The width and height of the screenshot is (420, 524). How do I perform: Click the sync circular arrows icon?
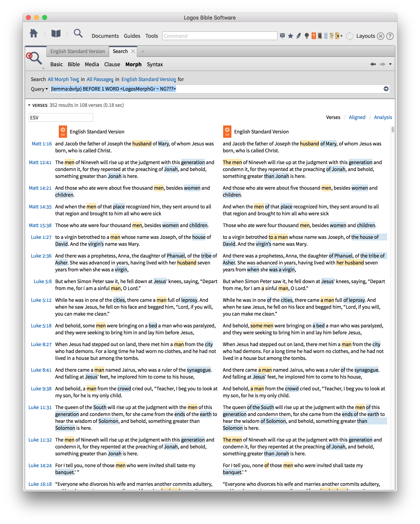tap(350, 36)
